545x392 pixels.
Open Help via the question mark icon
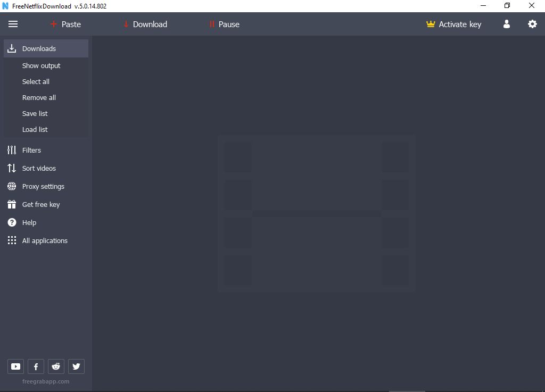12,222
